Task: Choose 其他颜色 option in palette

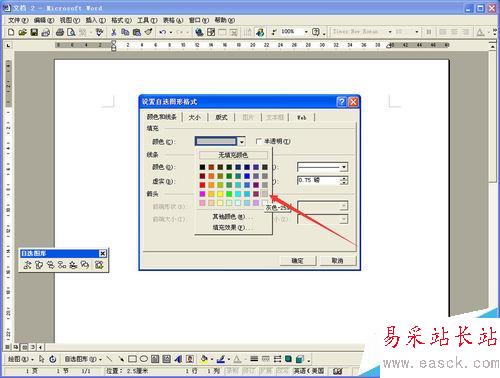Action: tap(233, 217)
